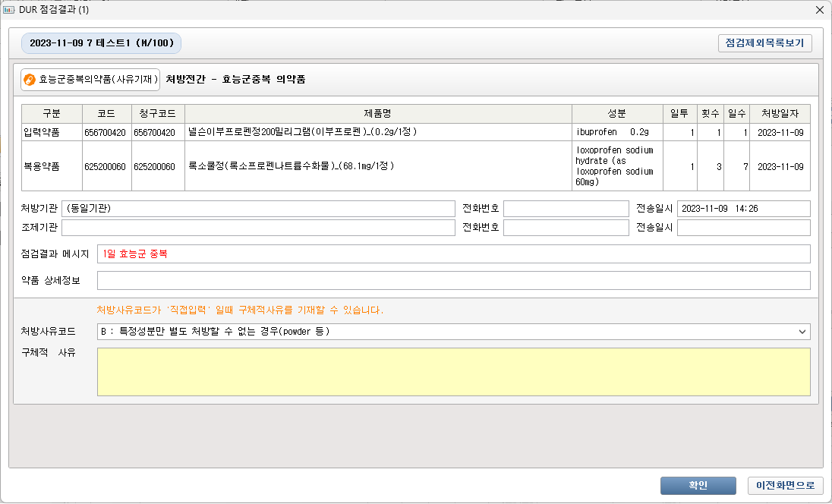Open the 처방사유코드 dropdown

(802, 332)
